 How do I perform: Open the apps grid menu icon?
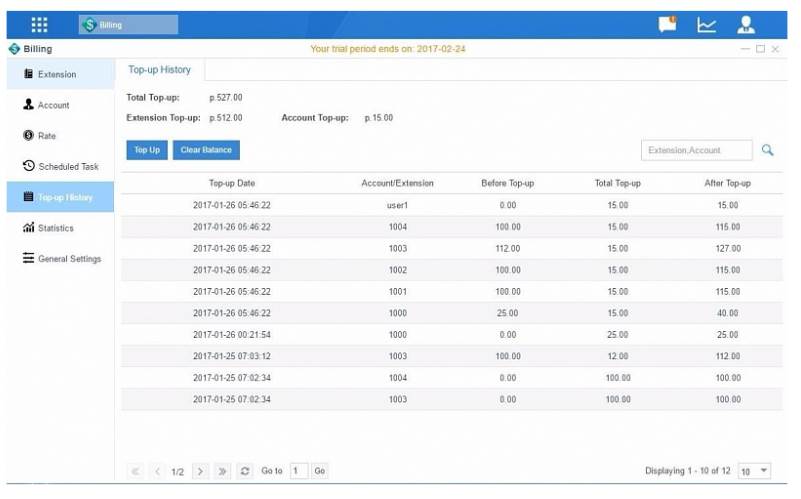[x=40, y=25]
